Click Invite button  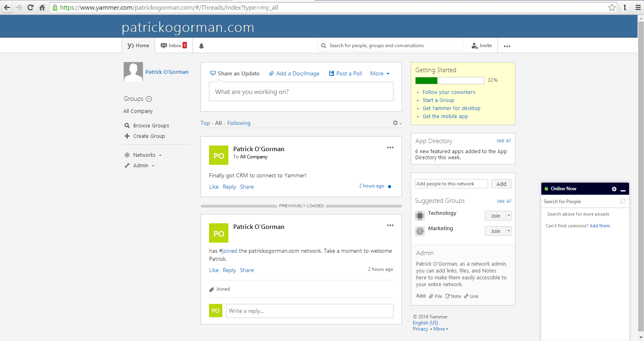click(x=482, y=46)
